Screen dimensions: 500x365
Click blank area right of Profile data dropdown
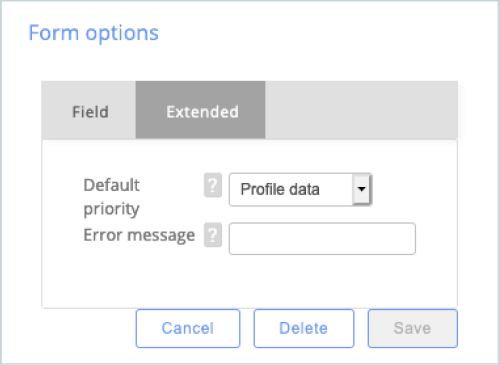[413, 189]
